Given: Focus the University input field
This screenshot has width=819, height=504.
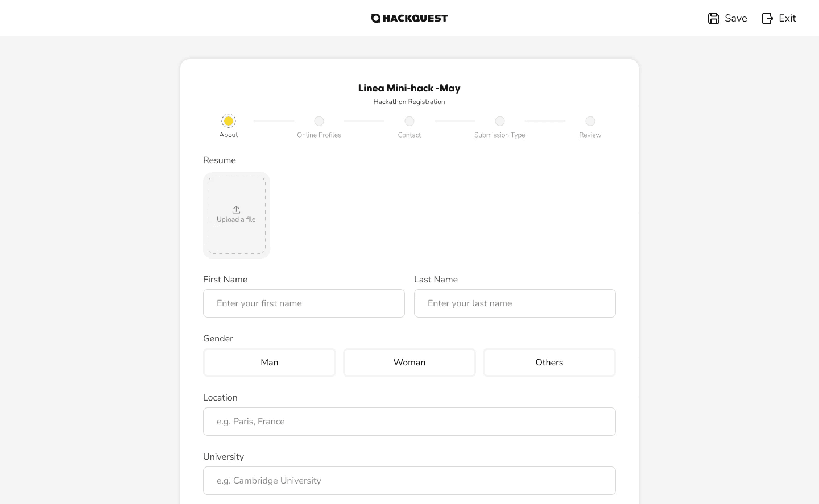Looking at the screenshot, I should [x=409, y=481].
